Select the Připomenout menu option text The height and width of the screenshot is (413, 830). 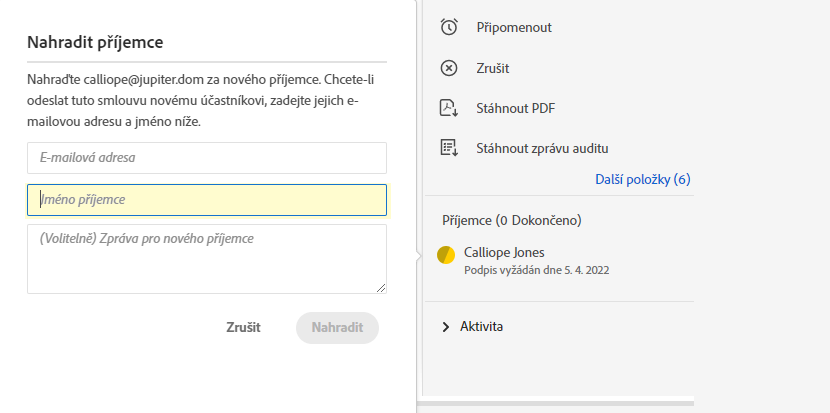point(513,28)
